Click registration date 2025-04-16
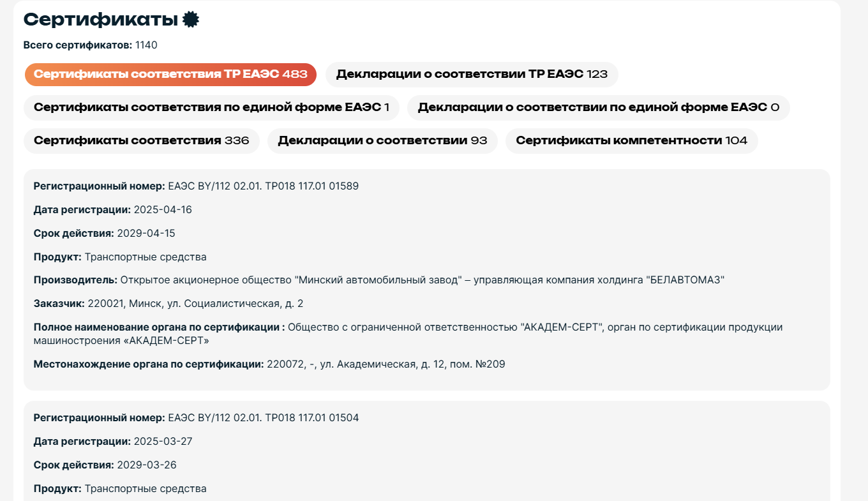The width and height of the screenshot is (868, 501). tap(163, 210)
